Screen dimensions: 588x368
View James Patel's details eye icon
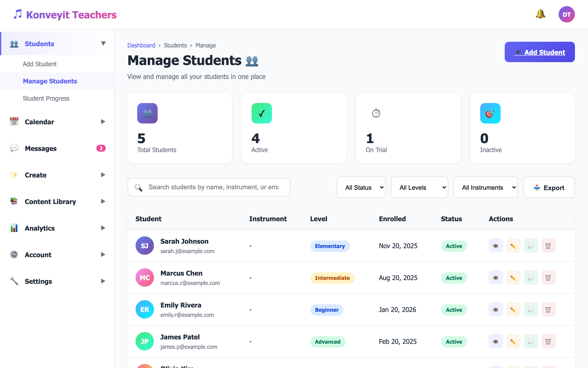496,341
